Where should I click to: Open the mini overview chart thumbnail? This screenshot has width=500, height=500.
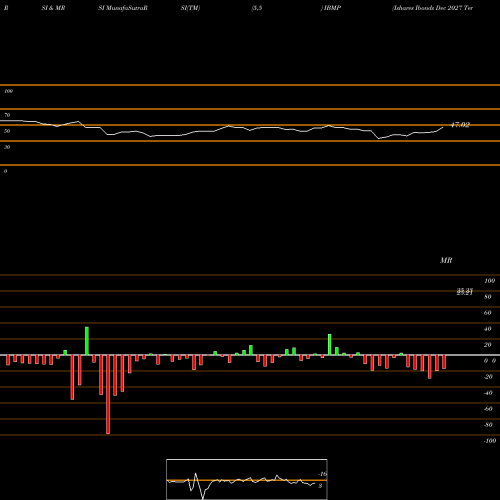247,479
